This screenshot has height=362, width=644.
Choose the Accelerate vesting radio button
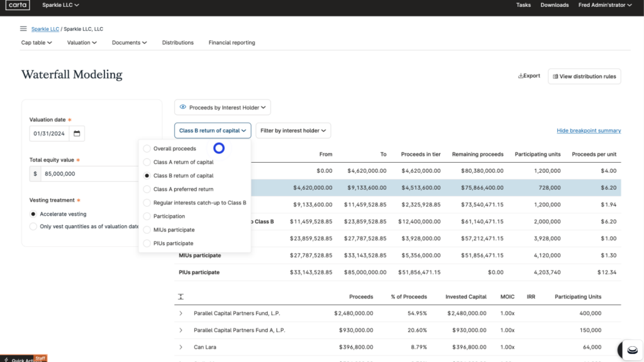[33, 214]
